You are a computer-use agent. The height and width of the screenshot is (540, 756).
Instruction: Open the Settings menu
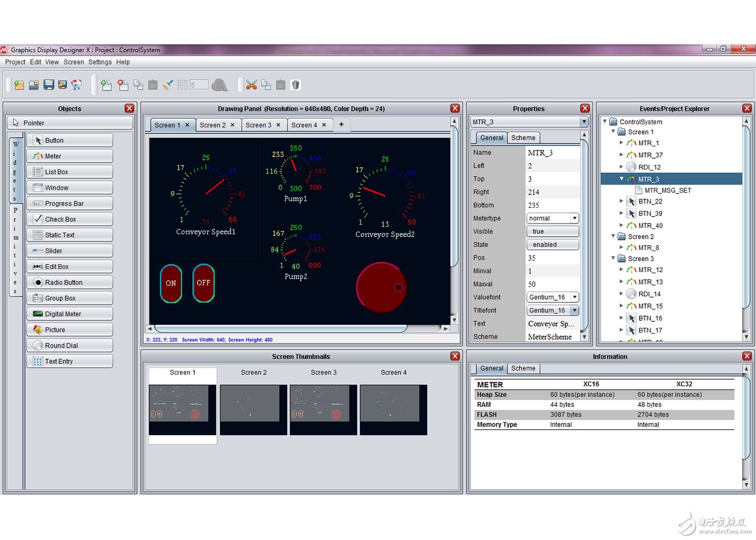[100, 62]
